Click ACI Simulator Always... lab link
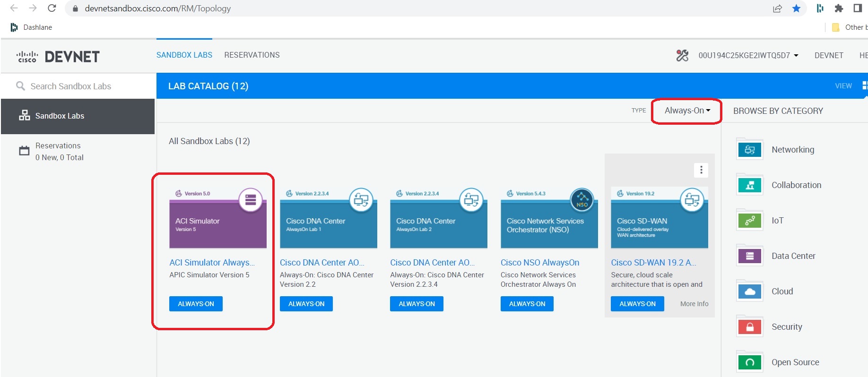Screen dimensions: 868x377 [212, 263]
